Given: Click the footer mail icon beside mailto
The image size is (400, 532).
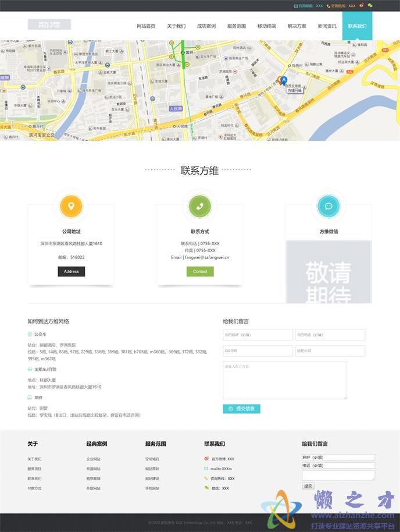Looking at the screenshot, I should pos(206,469).
